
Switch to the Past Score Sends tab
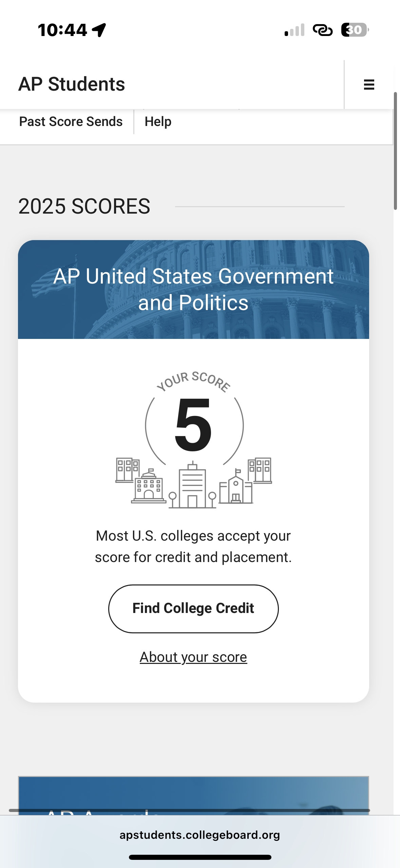click(x=71, y=122)
